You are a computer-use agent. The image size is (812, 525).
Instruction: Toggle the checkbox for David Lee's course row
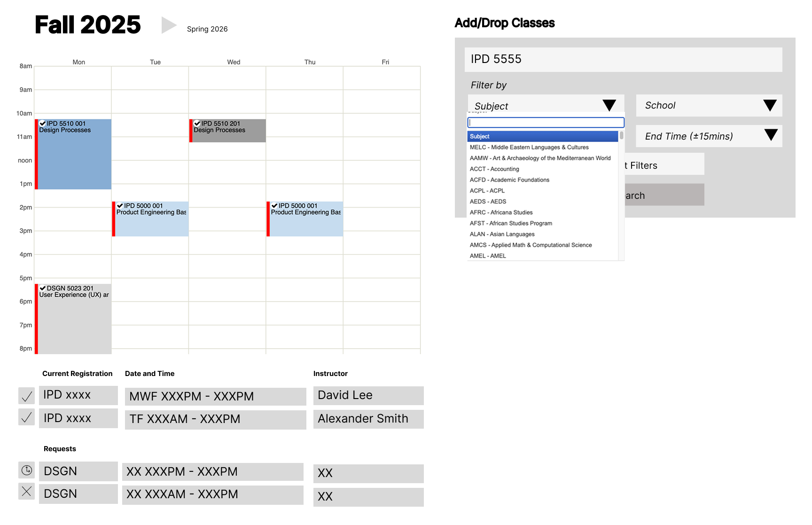(x=27, y=396)
